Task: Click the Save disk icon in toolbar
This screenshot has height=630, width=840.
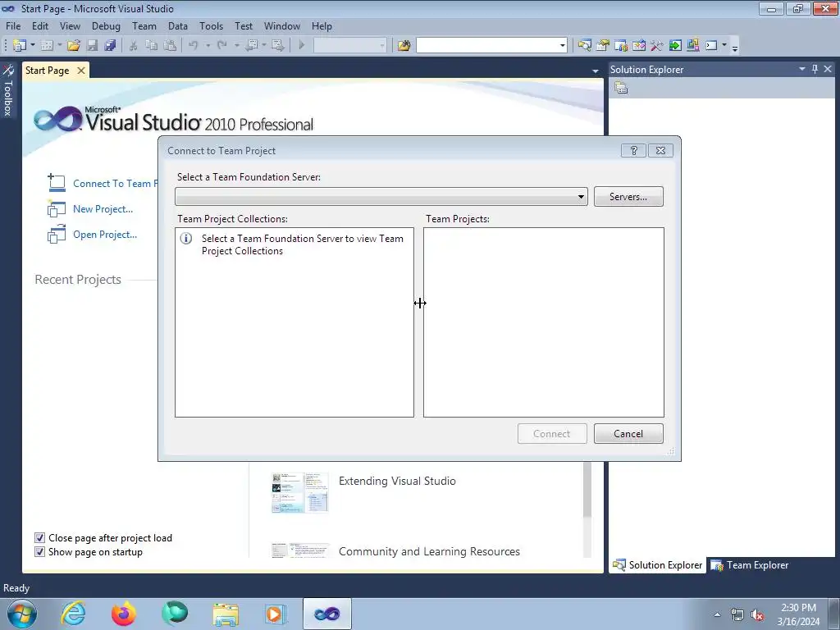Action: coord(92,46)
